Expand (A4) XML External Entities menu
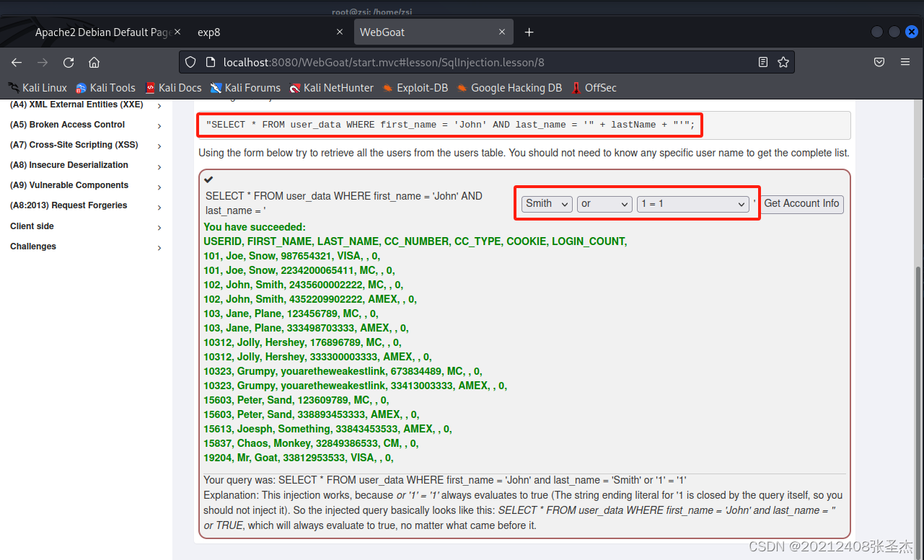924x560 pixels. click(x=87, y=105)
